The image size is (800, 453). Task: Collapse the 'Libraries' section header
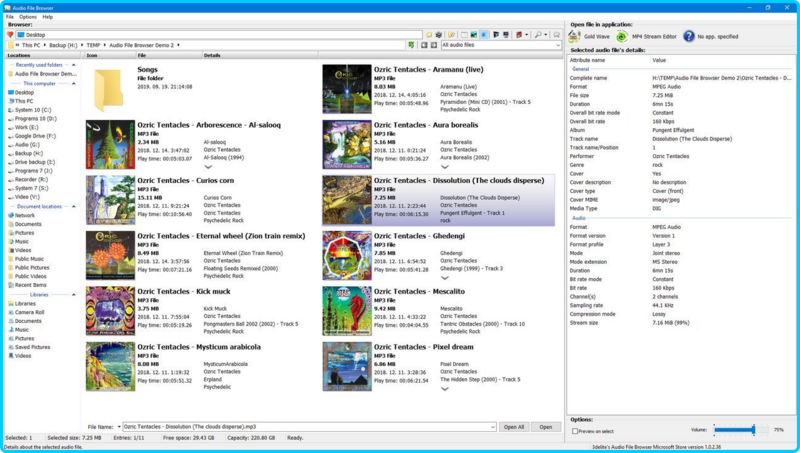73,294
